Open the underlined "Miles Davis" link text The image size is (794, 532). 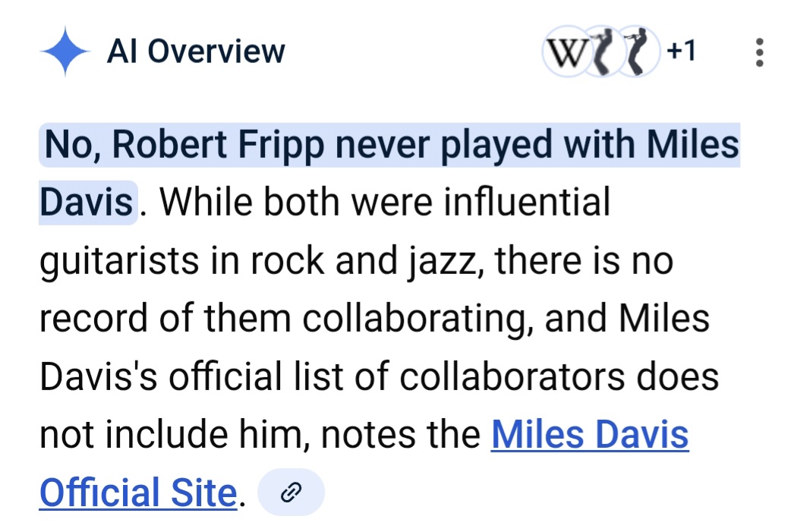590,434
